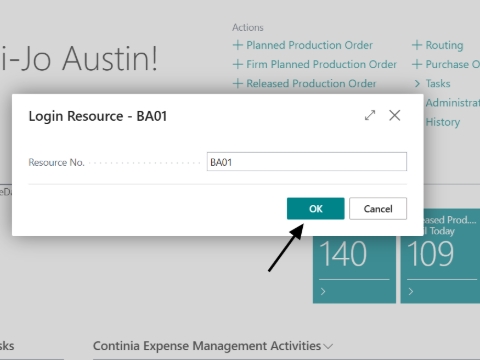Image resolution: width=480 pixels, height=360 pixels.
Task: Click the plus icon beside Released Production Order
Action: [238, 83]
